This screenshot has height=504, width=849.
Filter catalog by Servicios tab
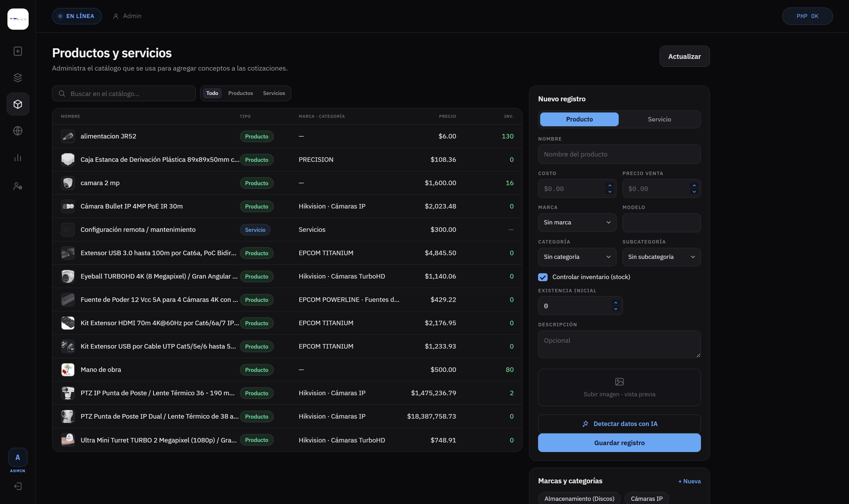[274, 93]
